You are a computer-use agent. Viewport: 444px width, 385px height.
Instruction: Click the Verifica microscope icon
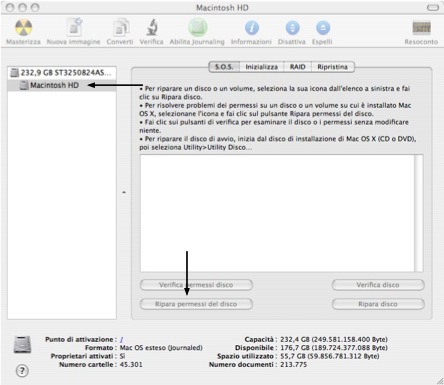click(x=152, y=27)
